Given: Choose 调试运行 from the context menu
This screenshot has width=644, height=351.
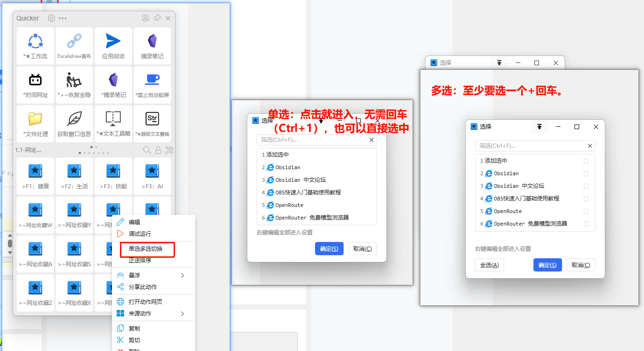Looking at the screenshot, I should (140, 234).
